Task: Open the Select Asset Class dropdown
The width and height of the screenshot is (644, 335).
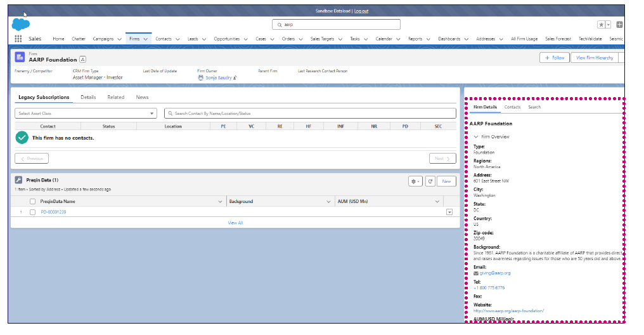Action: (86, 114)
